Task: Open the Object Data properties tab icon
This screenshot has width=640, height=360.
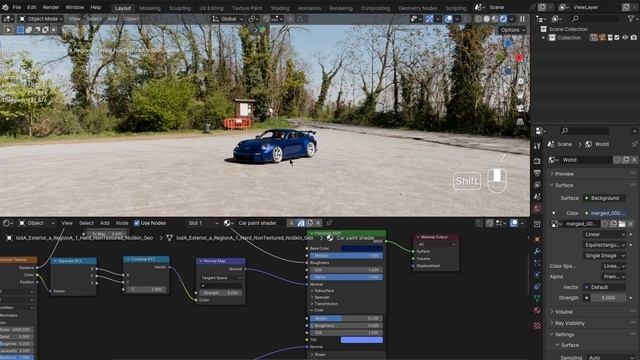Action: pyautogui.click(x=537, y=298)
